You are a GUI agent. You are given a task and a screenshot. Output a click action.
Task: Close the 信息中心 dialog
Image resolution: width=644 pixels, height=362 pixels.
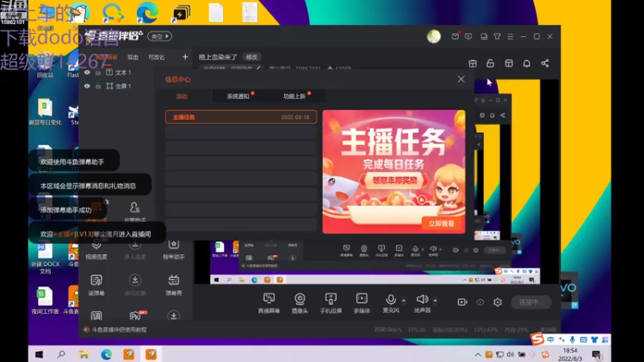point(461,79)
